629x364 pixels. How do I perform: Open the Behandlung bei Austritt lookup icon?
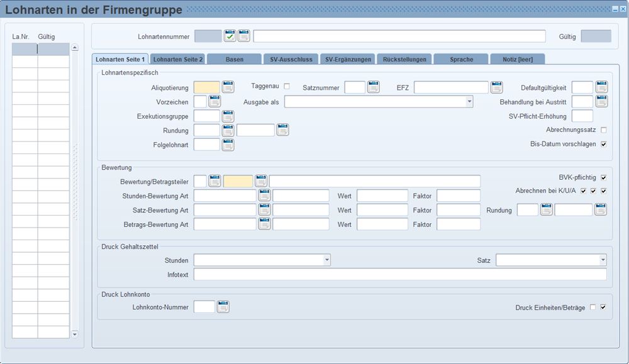(x=601, y=101)
